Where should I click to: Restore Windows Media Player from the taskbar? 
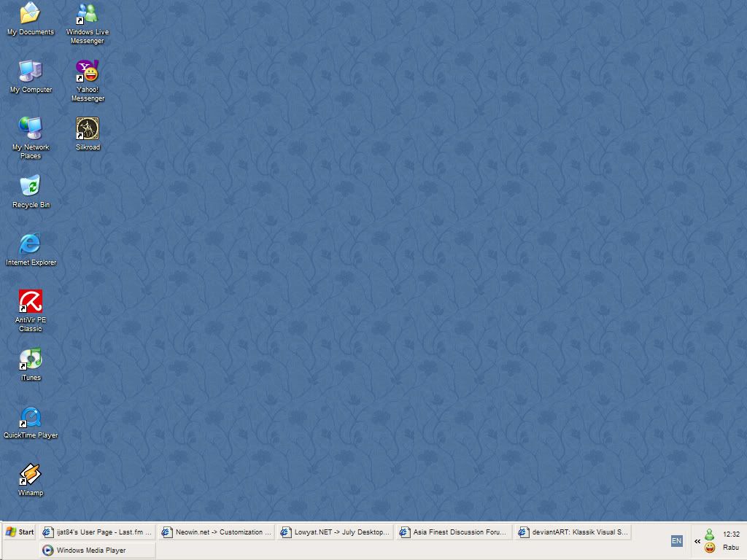tap(97, 551)
